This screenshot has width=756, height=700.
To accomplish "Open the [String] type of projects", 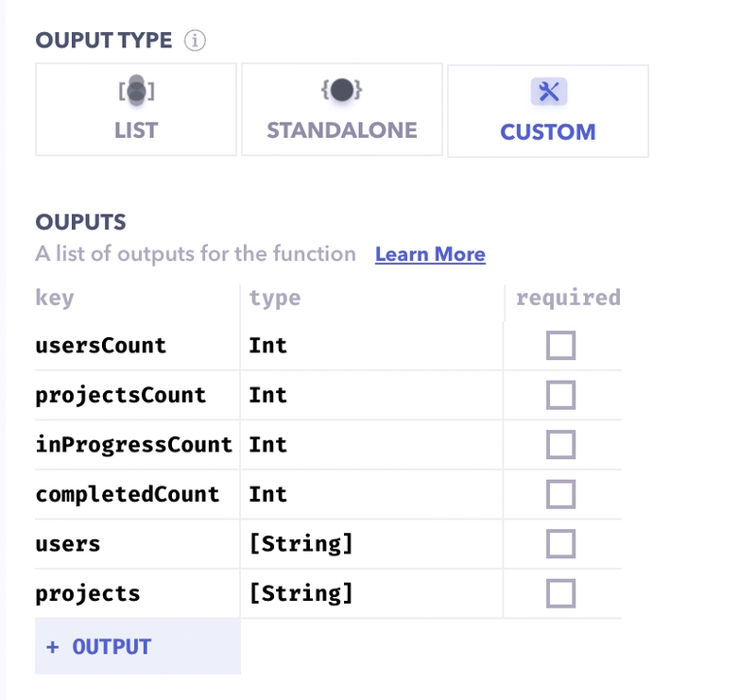I will pyautogui.click(x=371, y=593).
